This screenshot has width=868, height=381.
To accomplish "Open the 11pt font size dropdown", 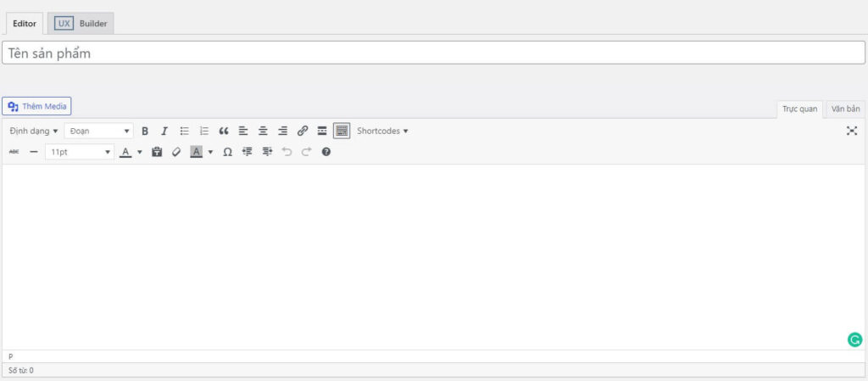I will click(x=79, y=152).
